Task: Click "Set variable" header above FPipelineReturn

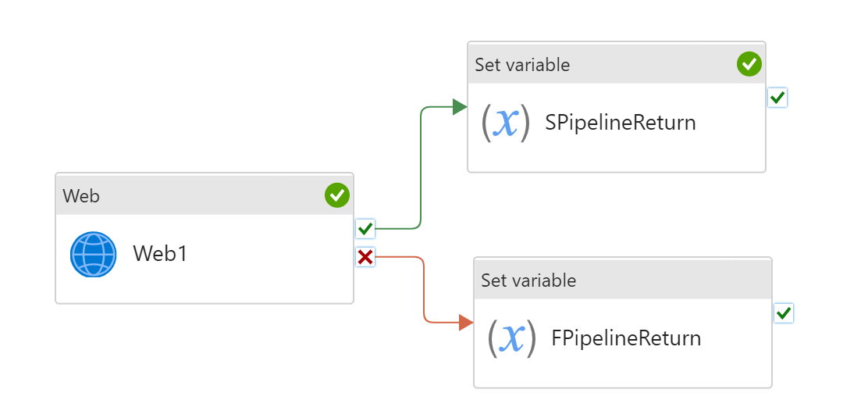Action: 528,280
